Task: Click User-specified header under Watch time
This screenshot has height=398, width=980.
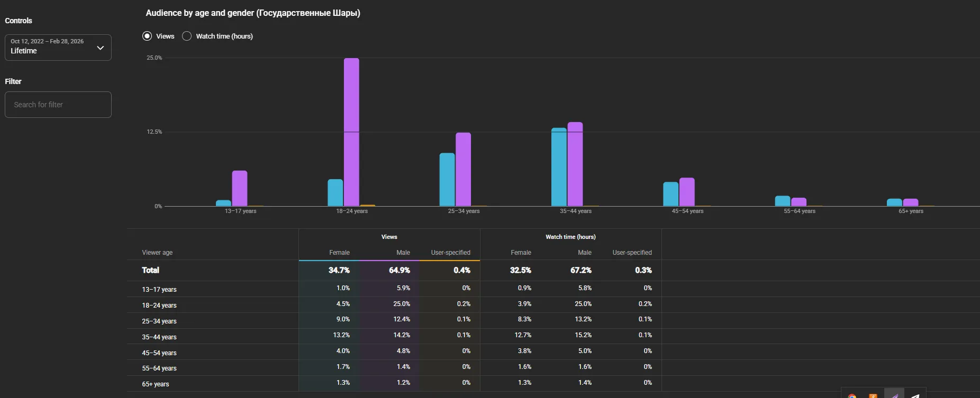Action: click(632, 253)
